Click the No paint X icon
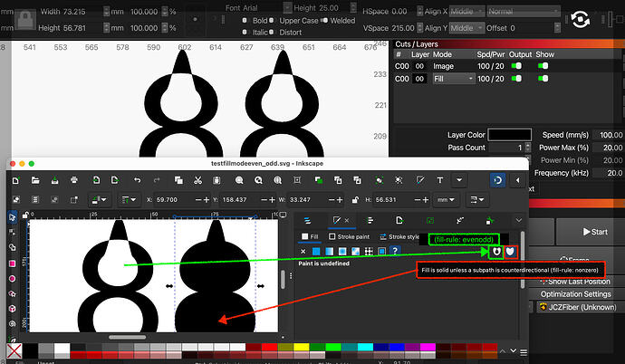 tap(303, 252)
